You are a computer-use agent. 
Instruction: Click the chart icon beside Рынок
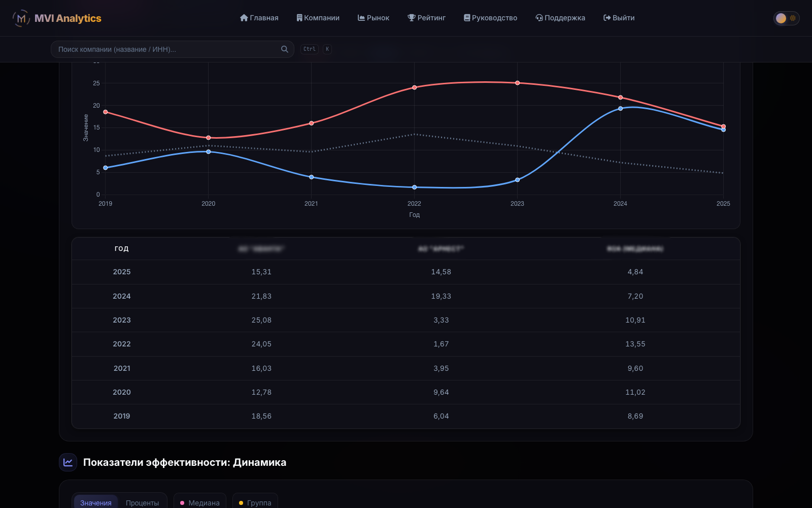pyautogui.click(x=361, y=18)
